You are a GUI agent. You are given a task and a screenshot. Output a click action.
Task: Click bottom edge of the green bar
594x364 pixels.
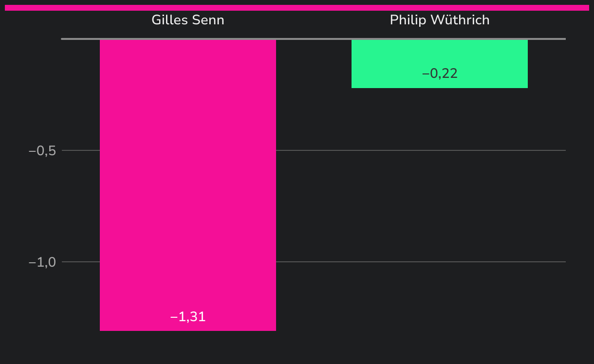click(x=439, y=88)
